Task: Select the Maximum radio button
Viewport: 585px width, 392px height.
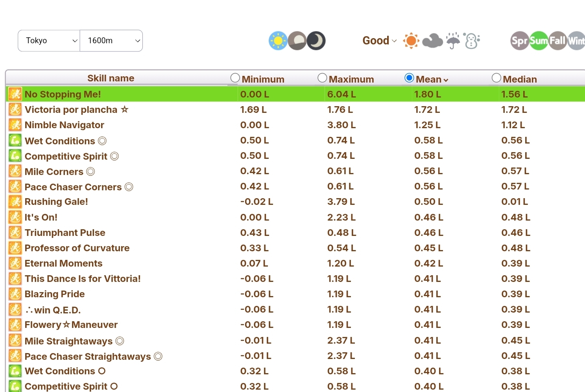Action: pos(322,78)
